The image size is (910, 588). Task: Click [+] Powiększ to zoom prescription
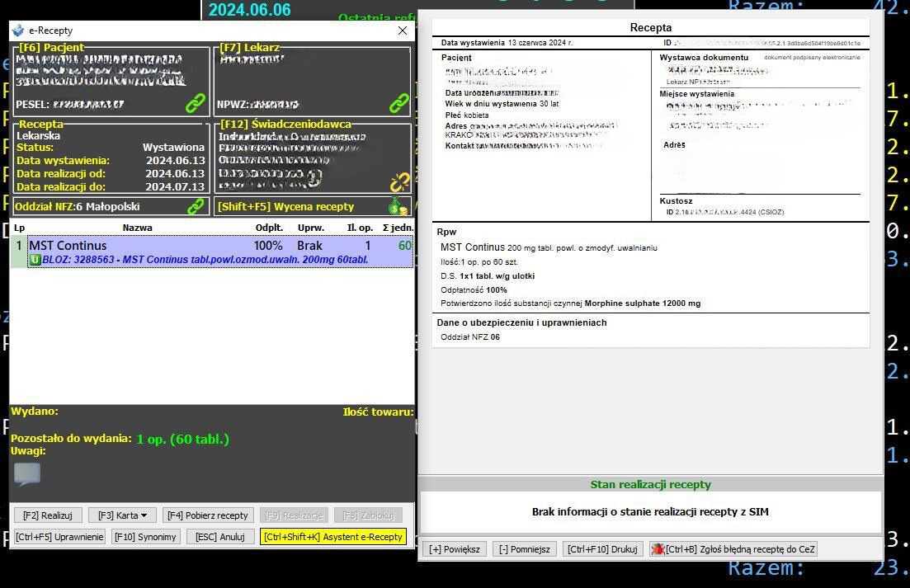(x=455, y=548)
